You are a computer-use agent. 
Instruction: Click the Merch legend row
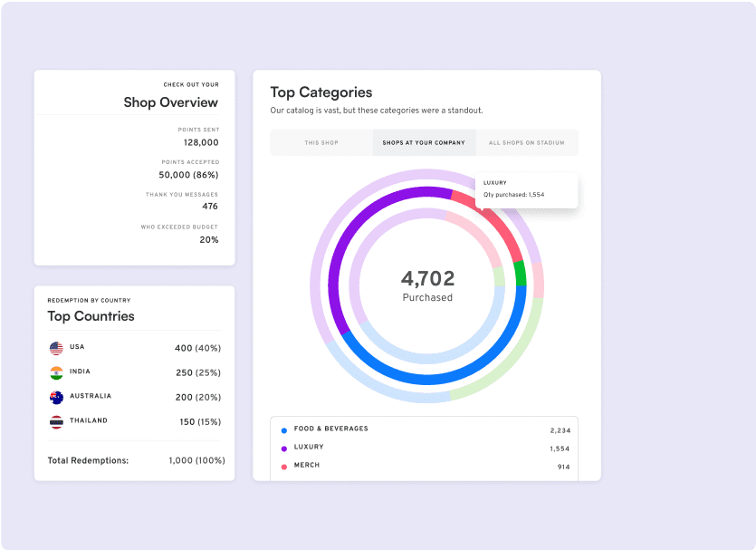point(424,465)
